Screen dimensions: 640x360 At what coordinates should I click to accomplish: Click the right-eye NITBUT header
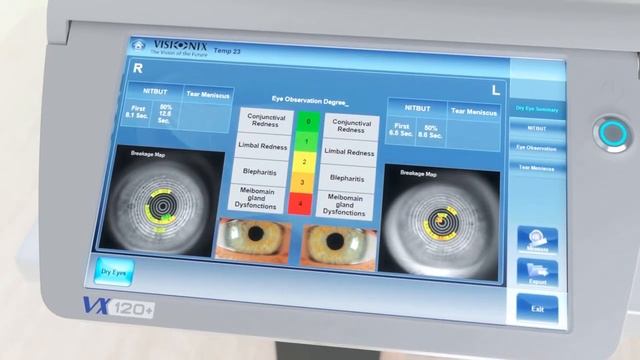pyautogui.click(x=156, y=92)
